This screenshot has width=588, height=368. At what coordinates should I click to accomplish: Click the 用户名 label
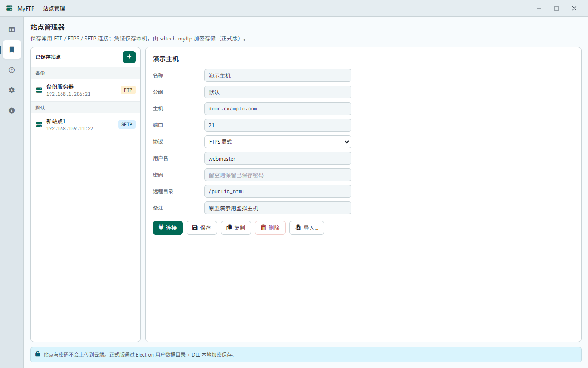pos(160,158)
